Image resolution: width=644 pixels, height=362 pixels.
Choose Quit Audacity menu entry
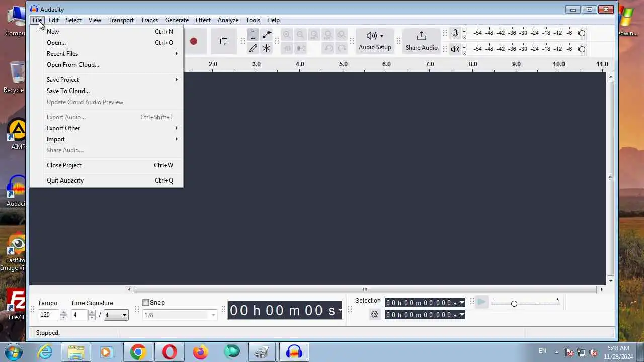[106, 180]
